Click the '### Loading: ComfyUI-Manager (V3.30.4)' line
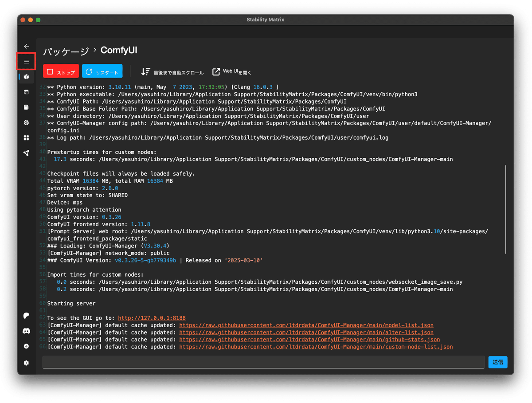The height and width of the screenshot is (403, 532). [x=108, y=246]
